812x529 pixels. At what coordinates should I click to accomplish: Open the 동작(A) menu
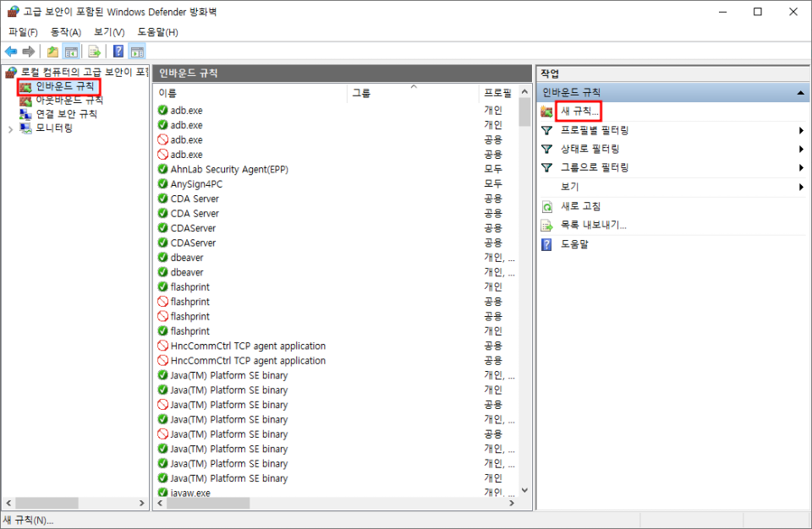(x=66, y=32)
